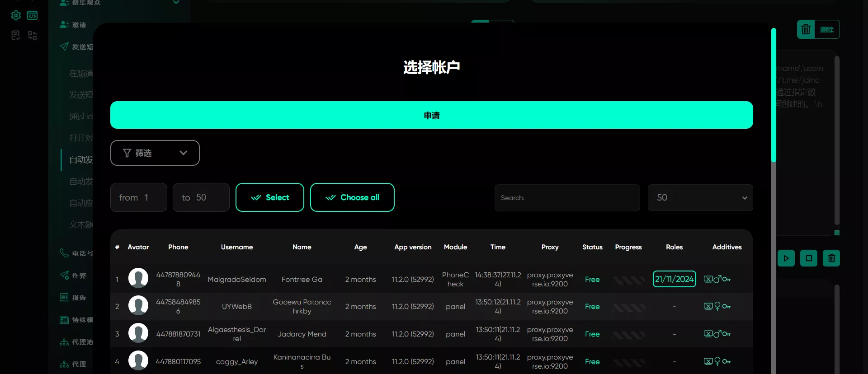Open the settings gear icon in left rail
868x374 pixels.
[16, 15]
